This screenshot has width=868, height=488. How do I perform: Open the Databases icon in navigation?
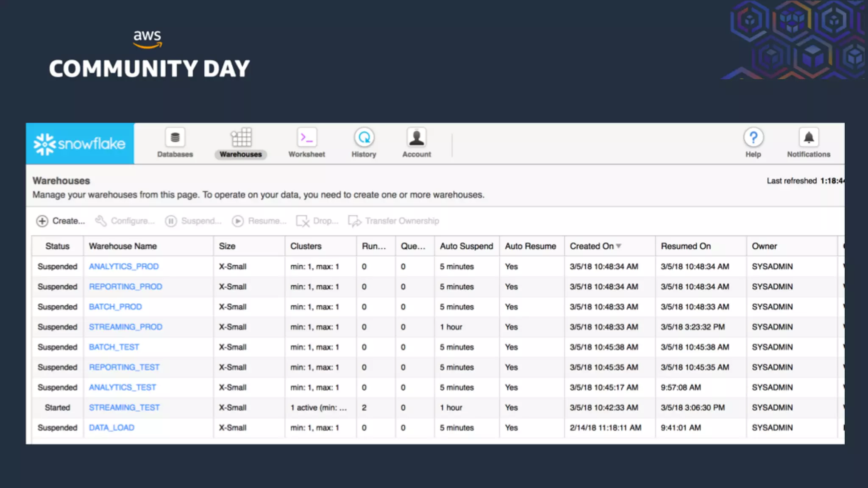pos(175,138)
